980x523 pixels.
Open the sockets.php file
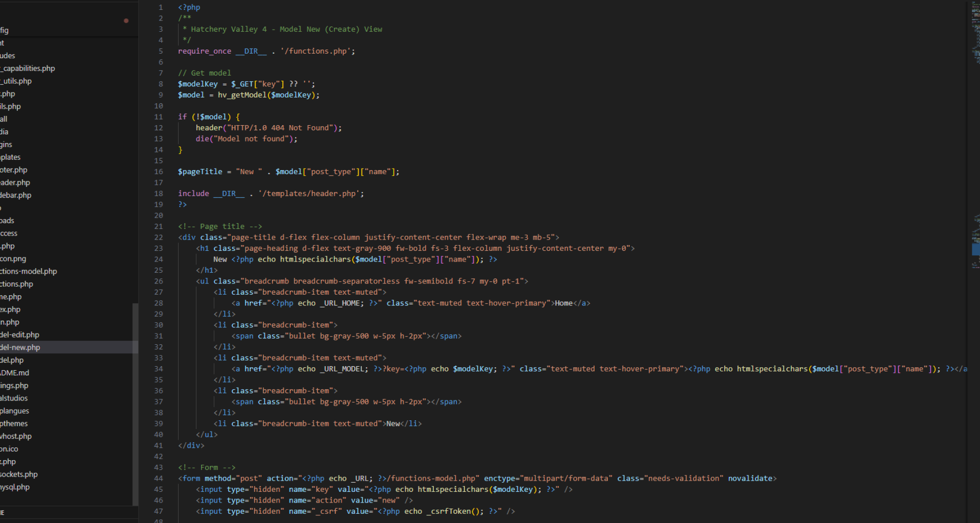pos(19,474)
